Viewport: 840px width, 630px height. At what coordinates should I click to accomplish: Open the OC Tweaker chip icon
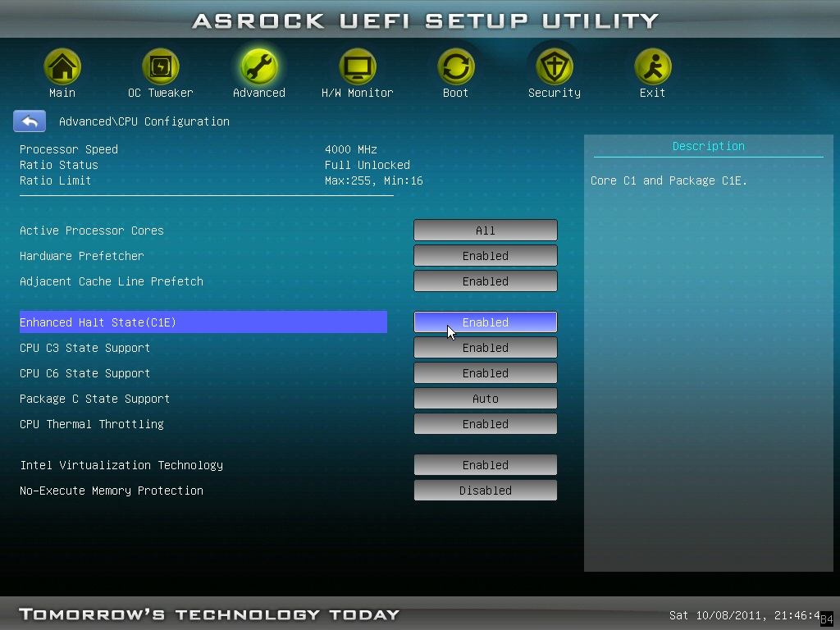click(x=161, y=66)
